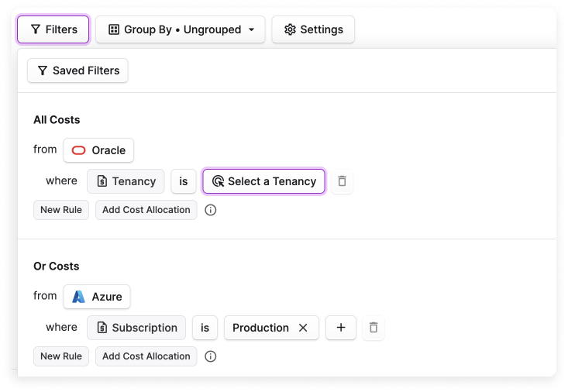Toggle the Filters panel
Screen dimensions: 568x392
[53, 29]
